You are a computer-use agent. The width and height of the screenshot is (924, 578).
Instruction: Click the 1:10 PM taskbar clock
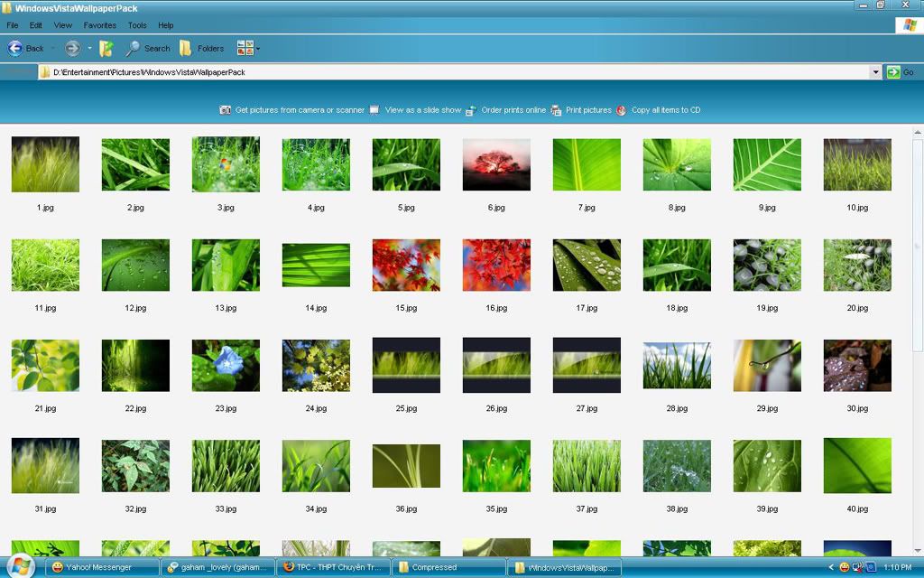(x=898, y=567)
